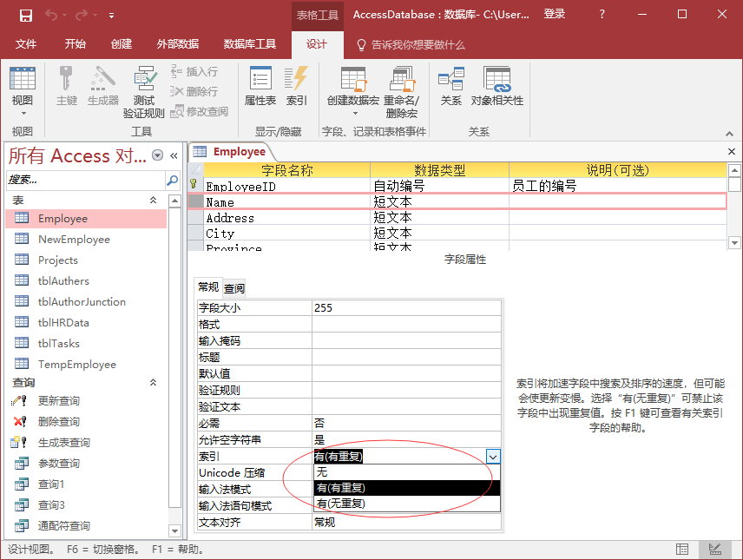Click the 测试验证规则 icon
The image size is (743, 560).
coord(143,91)
